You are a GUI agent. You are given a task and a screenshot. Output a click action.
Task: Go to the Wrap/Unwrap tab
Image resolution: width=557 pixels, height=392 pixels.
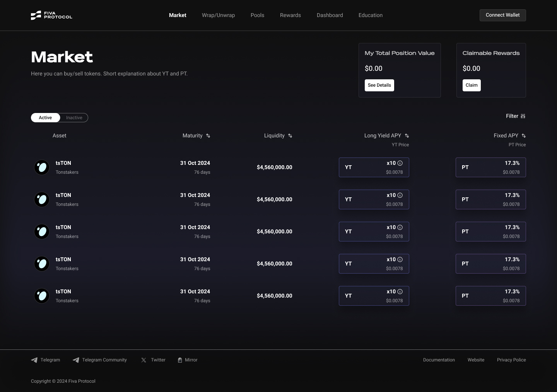coord(218,15)
